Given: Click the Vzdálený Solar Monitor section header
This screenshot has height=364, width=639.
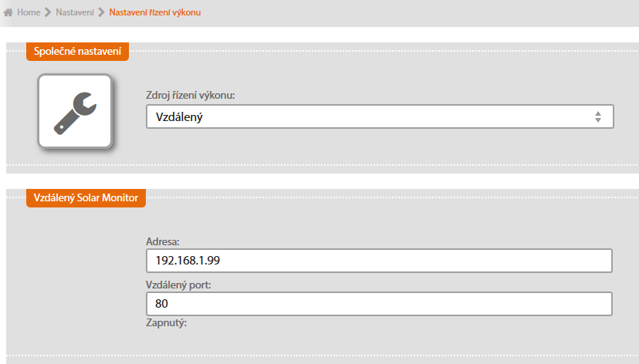Looking at the screenshot, I should (86, 198).
